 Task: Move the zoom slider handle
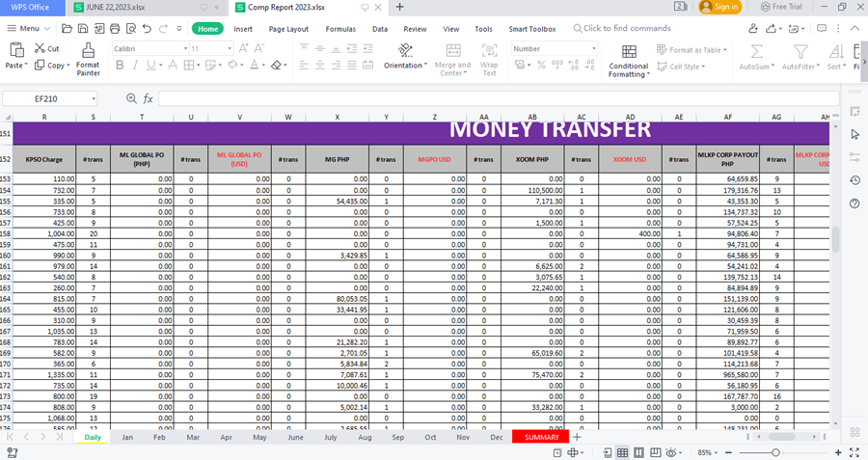(775, 453)
